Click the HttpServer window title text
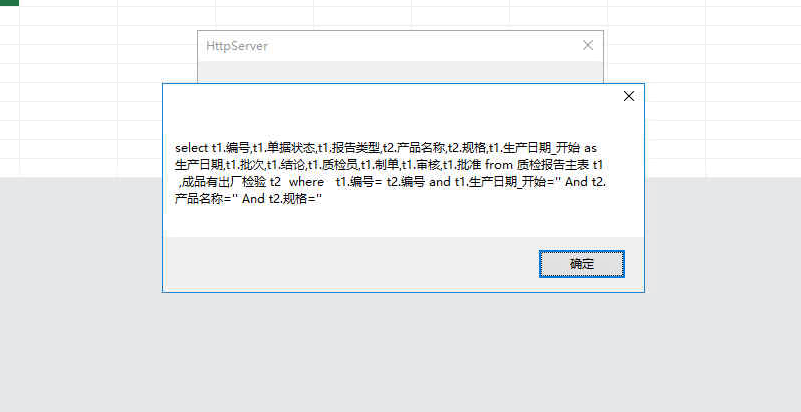 click(x=237, y=46)
